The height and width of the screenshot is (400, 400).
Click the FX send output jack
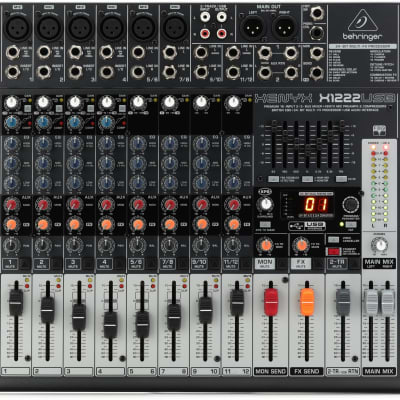click(x=316, y=72)
